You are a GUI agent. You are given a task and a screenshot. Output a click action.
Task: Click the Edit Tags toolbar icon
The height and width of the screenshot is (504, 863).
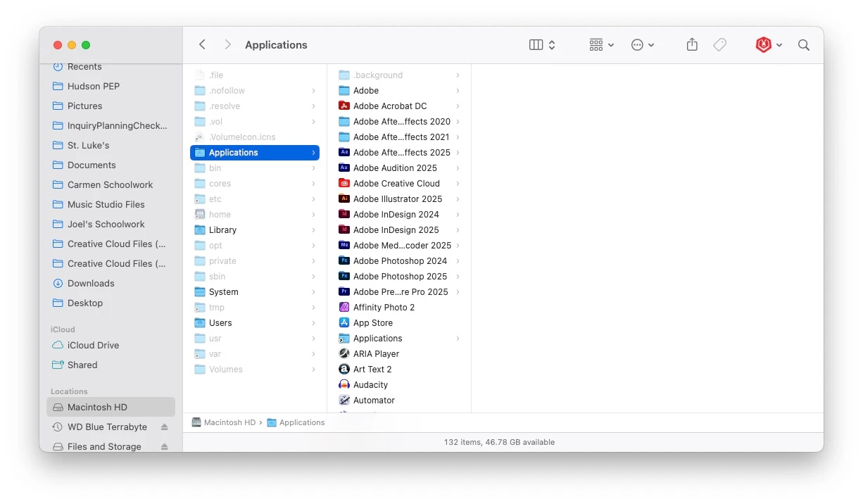(719, 44)
